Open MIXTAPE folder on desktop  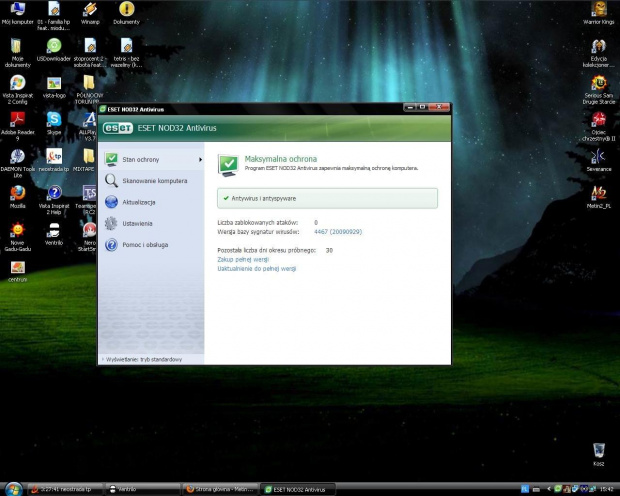[x=89, y=160]
